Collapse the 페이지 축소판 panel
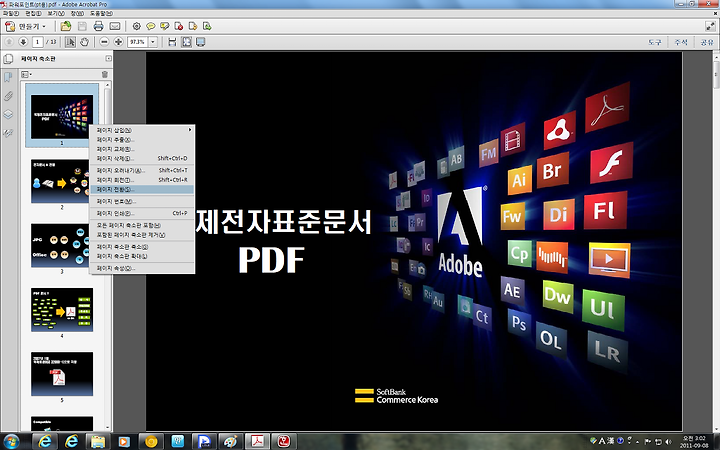 (x=108, y=58)
